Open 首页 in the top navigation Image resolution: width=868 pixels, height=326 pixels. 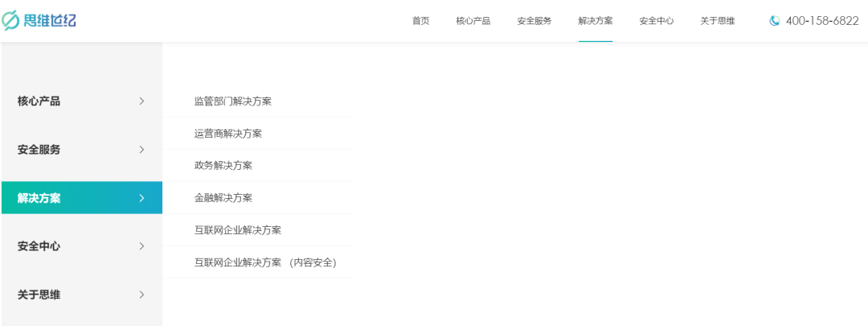420,21
